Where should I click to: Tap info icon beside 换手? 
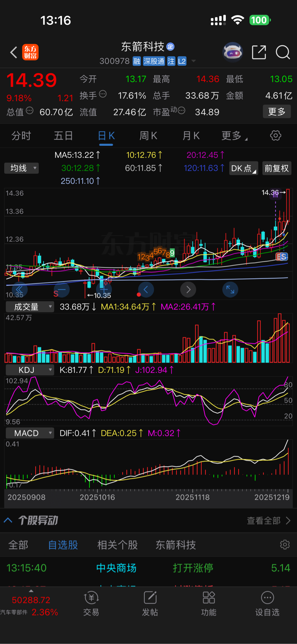[103, 94]
